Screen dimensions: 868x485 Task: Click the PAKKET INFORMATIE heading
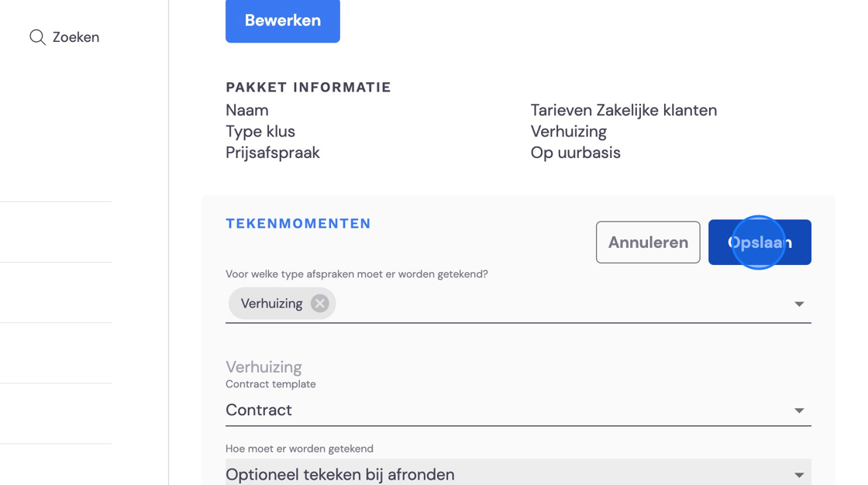pos(308,88)
